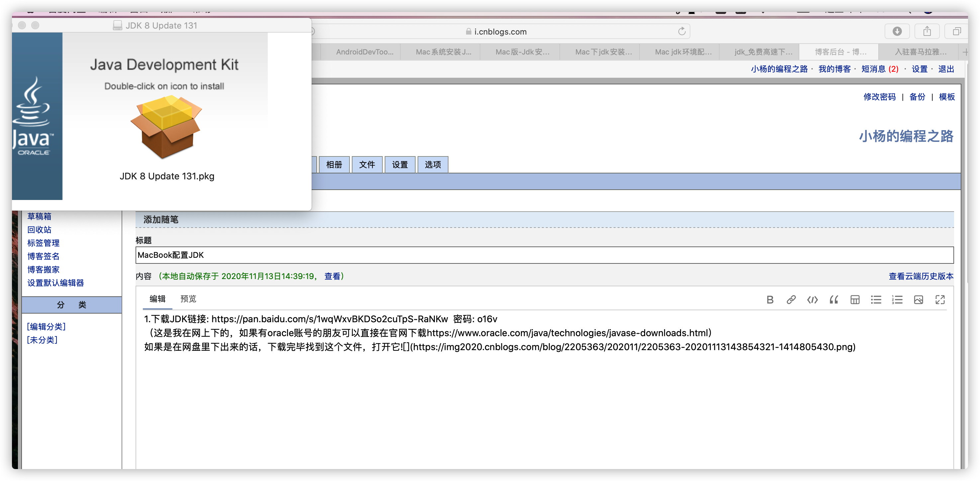This screenshot has width=980, height=481.
Task: Upload an image using the image icon
Action: pyautogui.click(x=918, y=300)
